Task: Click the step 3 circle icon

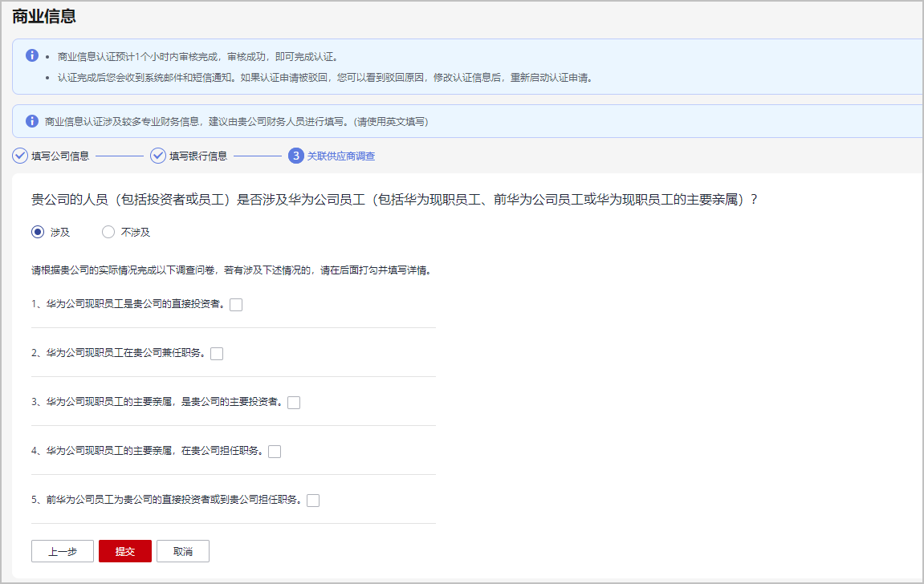Action: click(x=295, y=156)
